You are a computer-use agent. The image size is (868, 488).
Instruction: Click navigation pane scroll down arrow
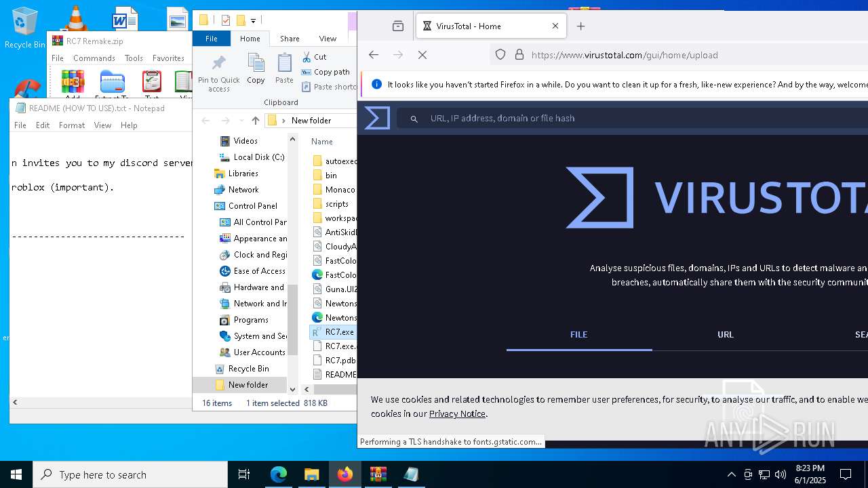coord(293,390)
